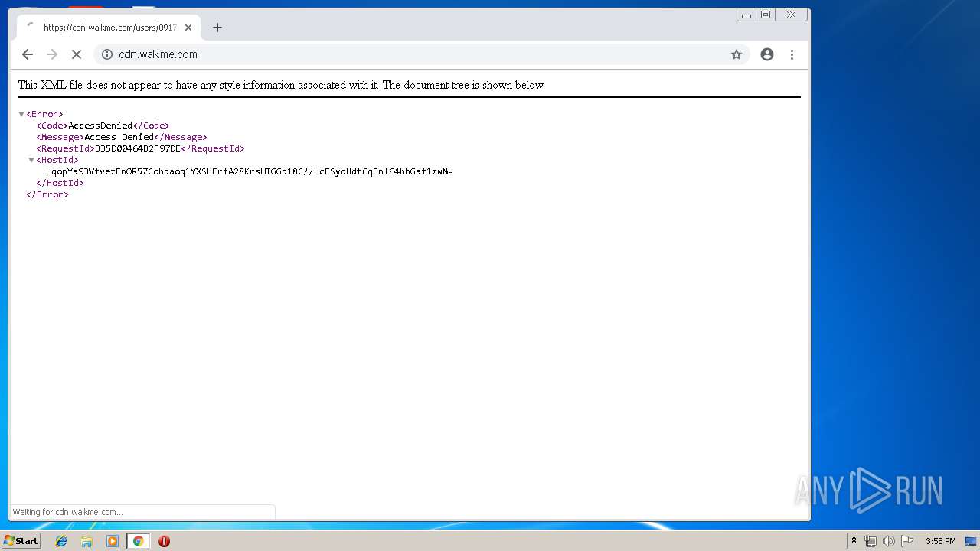Click the XML style information notice text

(282, 85)
